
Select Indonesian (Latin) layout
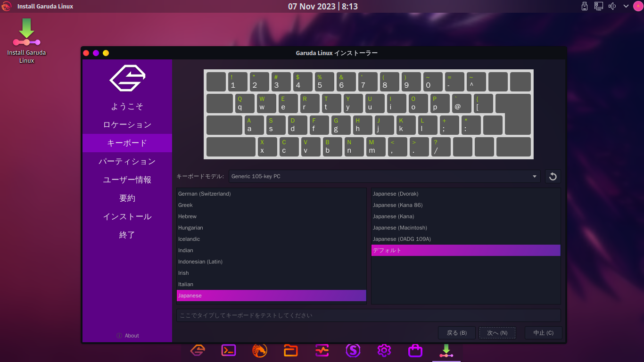[x=272, y=262]
